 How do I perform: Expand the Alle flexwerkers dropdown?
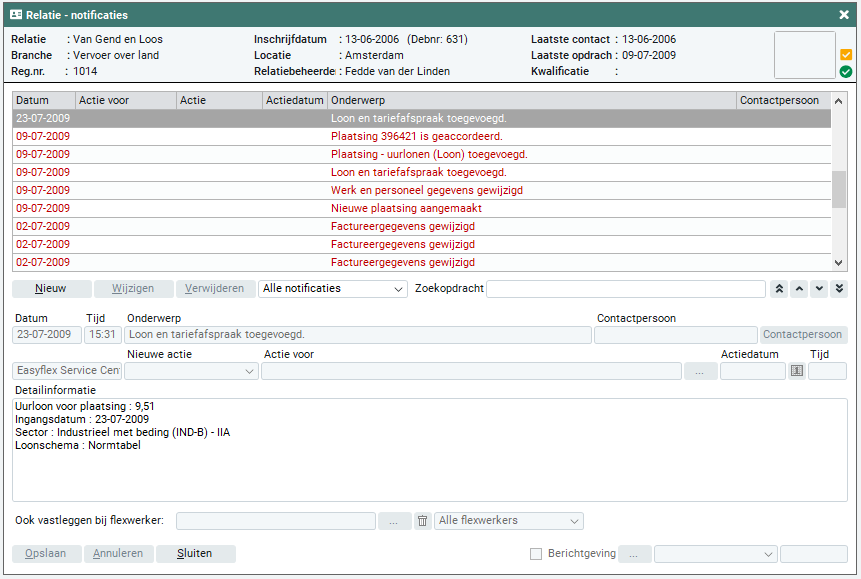(x=509, y=521)
